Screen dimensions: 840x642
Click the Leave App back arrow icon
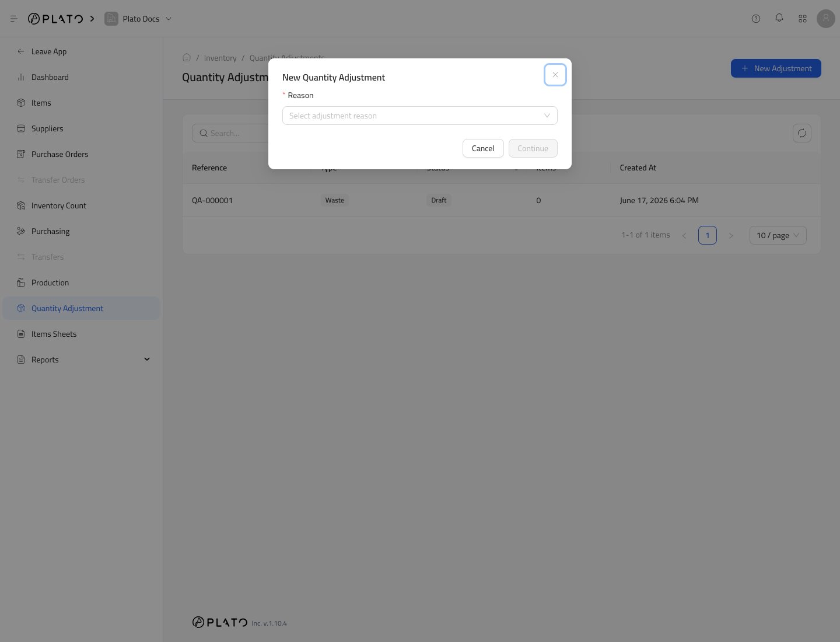coord(21,51)
